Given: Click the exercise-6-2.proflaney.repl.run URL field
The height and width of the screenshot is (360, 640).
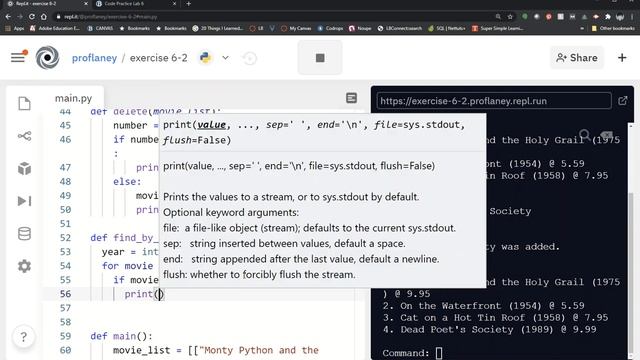Looking at the screenshot, I should [494, 101].
